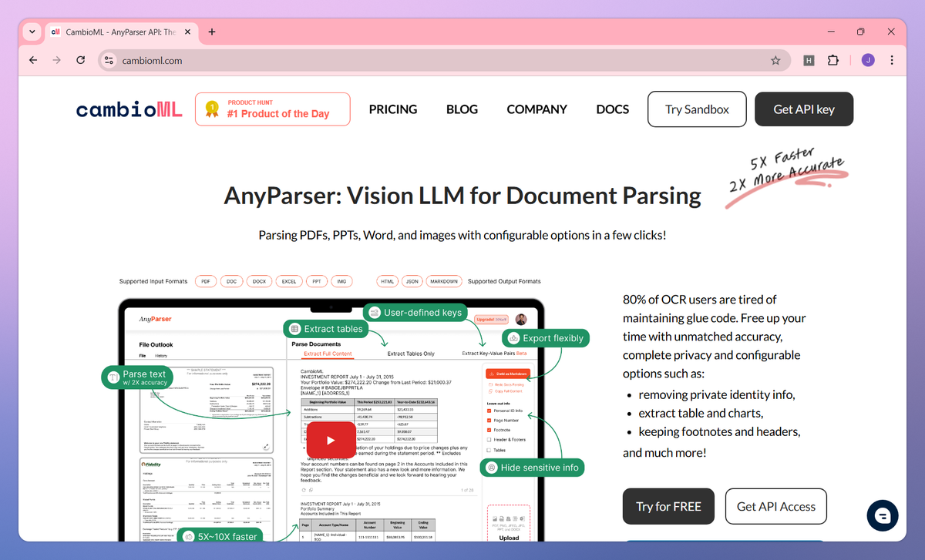This screenshot has height=560, width=925.
Task: Open the tab search chevron dropdown
Action: [32, 32]
